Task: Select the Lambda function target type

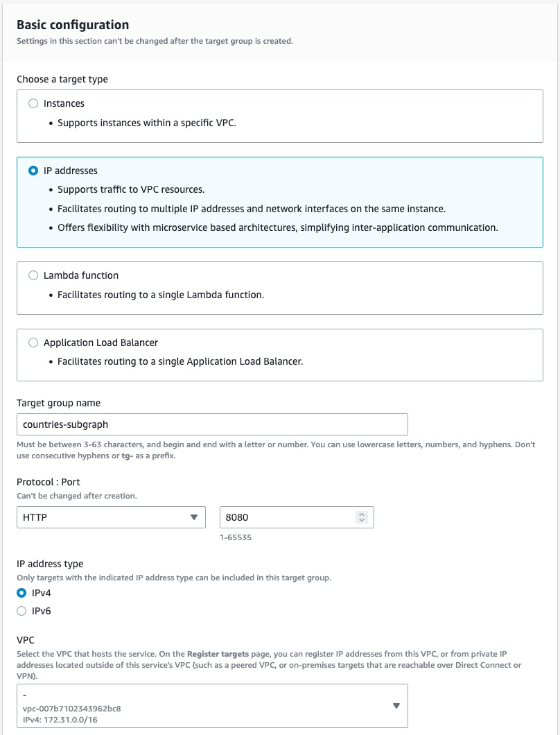Action: pyautogui.click(x=33, y=275)
